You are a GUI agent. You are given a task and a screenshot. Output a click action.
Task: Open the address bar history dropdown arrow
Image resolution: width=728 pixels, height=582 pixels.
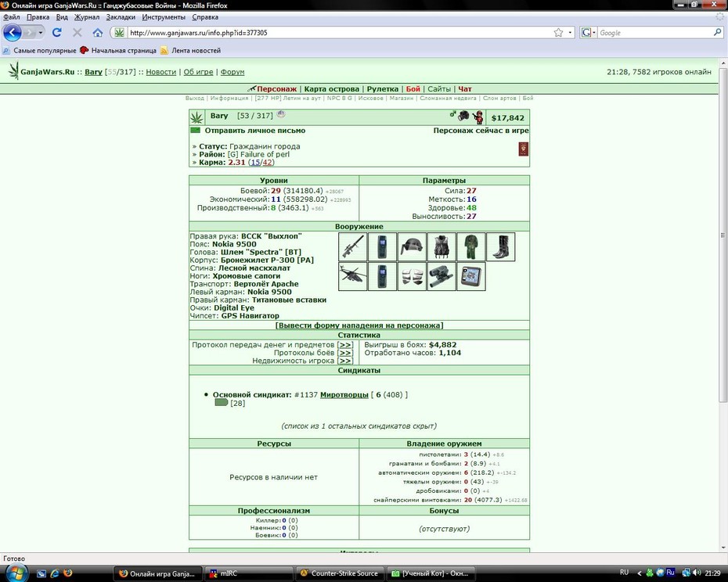point(570,33)
